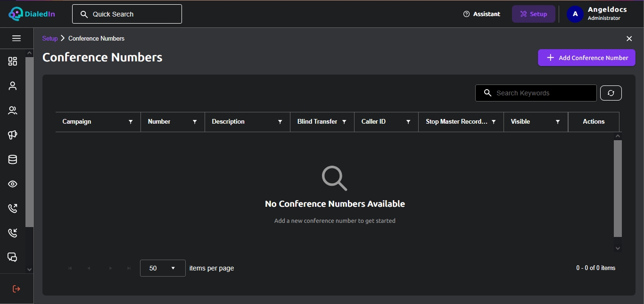Open the database icon in sidebar
Screen dimensions: 644x304
[x=13, y=160]
